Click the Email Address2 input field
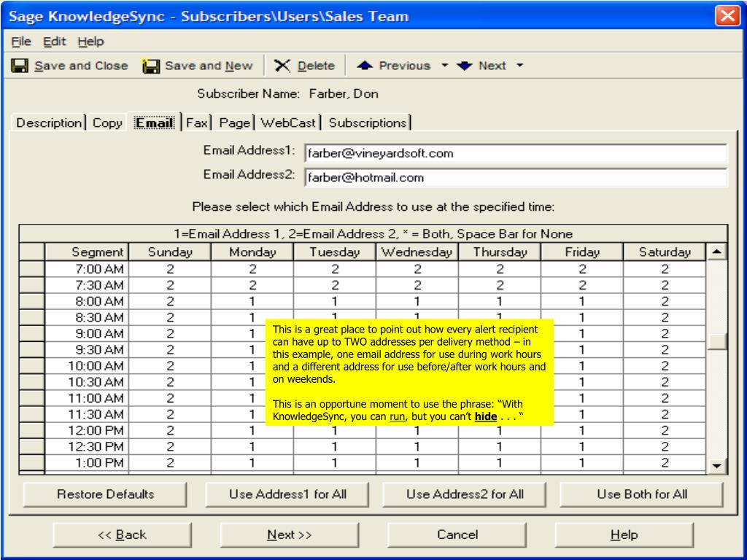The width and height of the screenshot is (747, 560). pos(516,178)
